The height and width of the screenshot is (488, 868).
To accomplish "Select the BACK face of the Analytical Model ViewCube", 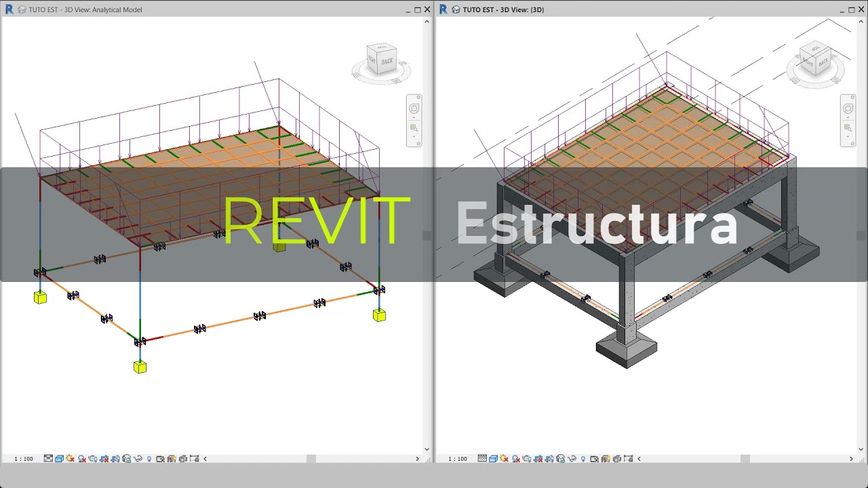I will 387,61.
